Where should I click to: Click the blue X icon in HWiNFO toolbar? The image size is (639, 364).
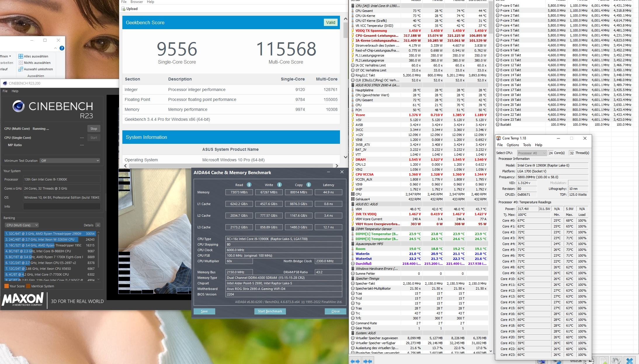(x=630, y=361)
